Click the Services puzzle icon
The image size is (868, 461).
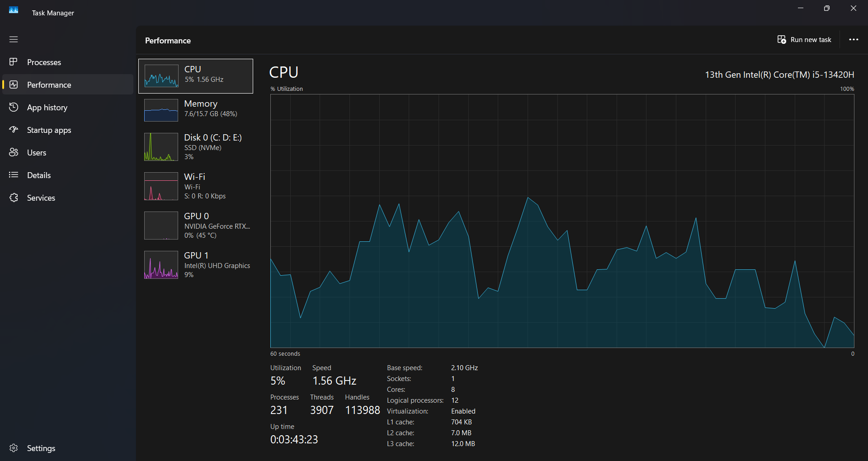14,198
